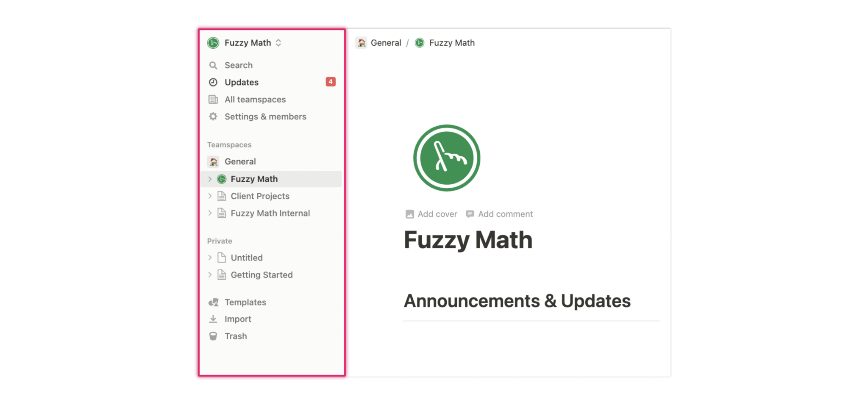The image size is (868, 405).
Task: Open Settings & members via the gear icon
Action: 213,117
